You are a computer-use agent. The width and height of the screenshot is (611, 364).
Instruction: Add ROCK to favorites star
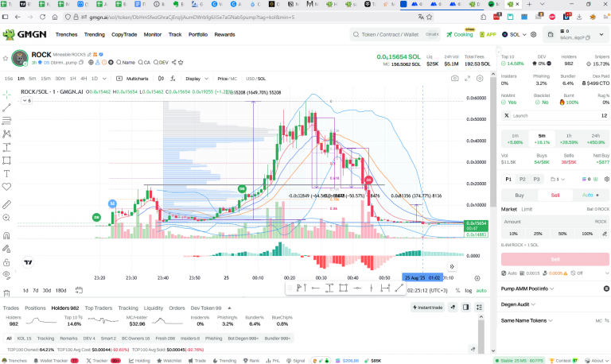(x=6, y=58)
